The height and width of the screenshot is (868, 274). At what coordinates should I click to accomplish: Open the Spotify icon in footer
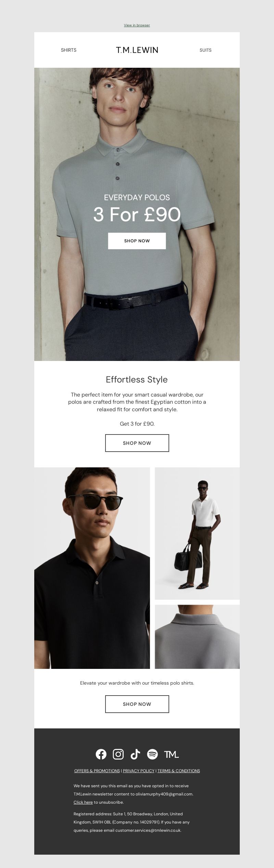click(152, 754)
